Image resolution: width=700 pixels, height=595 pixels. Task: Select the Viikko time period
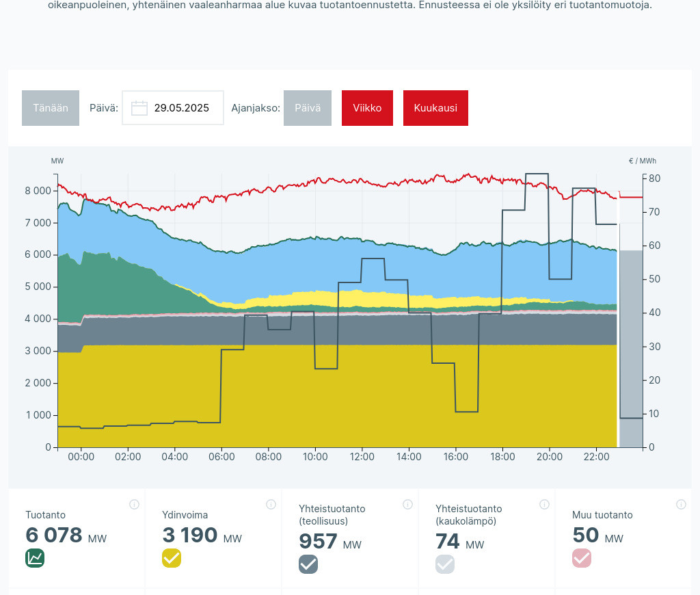[x=367, y=108]
